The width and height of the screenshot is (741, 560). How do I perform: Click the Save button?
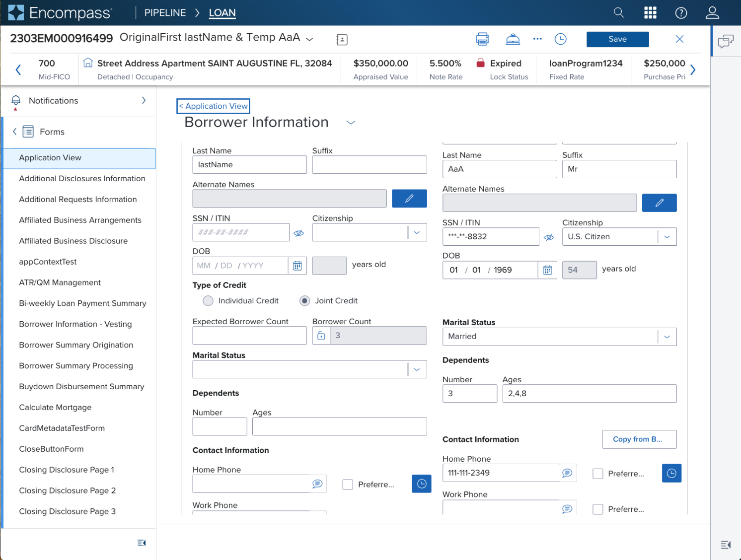[617, 39]
